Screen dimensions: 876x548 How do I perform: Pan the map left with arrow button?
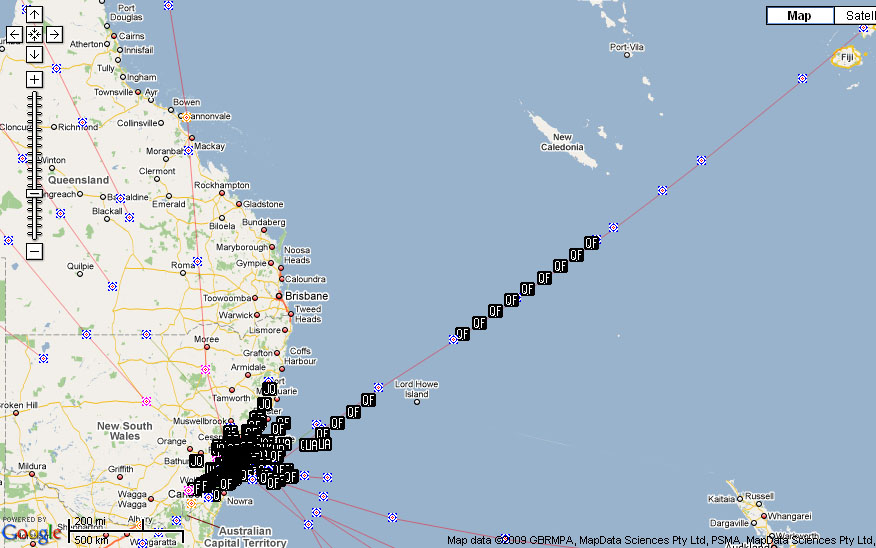point(15,35)
